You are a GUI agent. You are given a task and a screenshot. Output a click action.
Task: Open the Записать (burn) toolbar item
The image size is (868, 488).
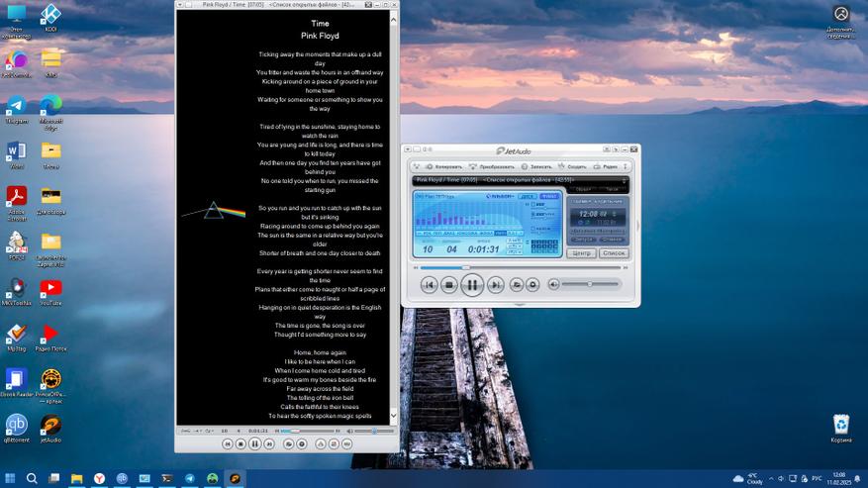pyautogui.click(x=536, y=166)
